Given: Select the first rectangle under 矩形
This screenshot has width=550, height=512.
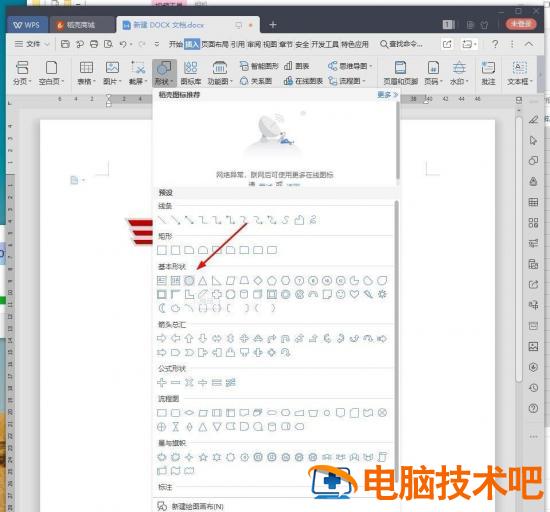Looking at the screenshot, I should (162, 250).
